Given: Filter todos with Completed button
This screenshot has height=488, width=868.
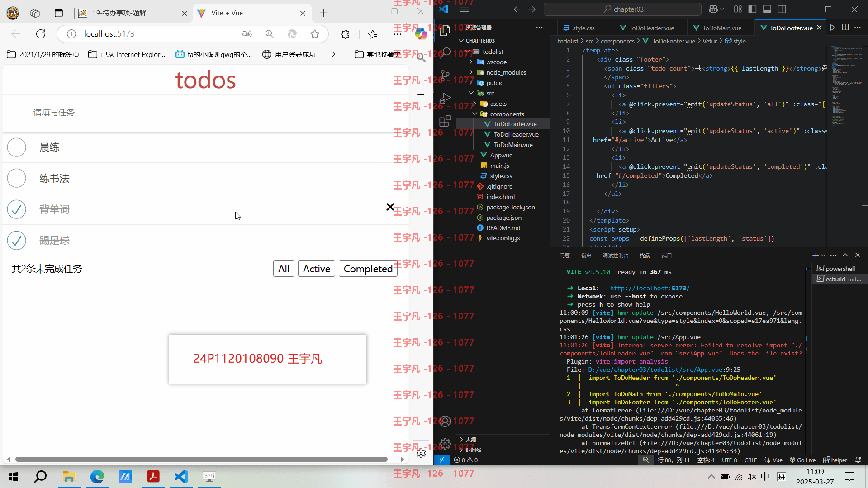Looking at the screenshot, I should [368, 269].
